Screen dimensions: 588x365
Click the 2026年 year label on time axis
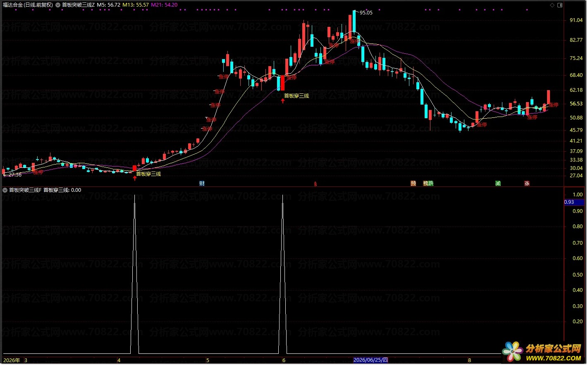pos(12,360)
